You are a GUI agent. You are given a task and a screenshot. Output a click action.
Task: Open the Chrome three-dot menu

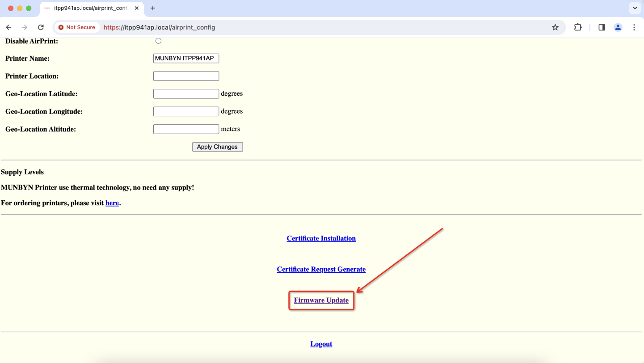click(634, 27)
